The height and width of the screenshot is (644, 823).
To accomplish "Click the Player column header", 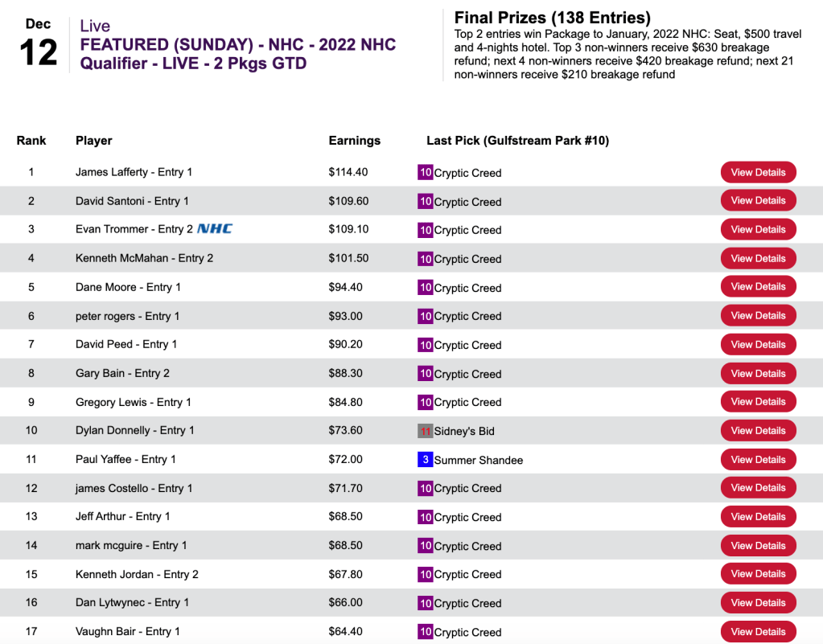I will point(94,141).
